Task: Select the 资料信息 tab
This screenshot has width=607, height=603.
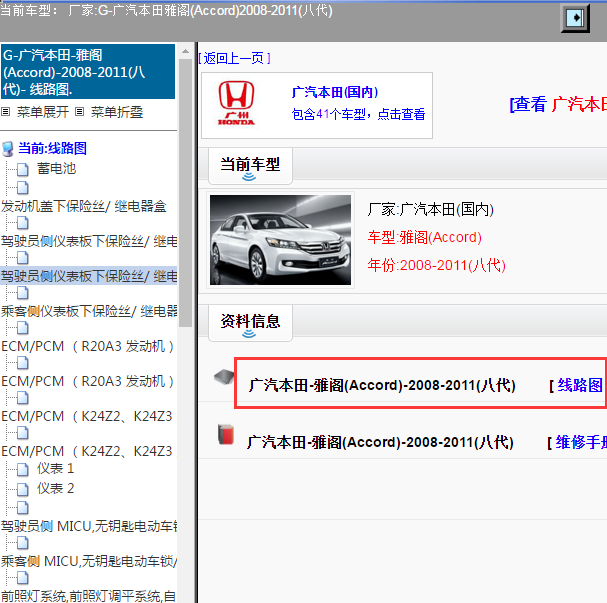Action: [x=250, y=323]
